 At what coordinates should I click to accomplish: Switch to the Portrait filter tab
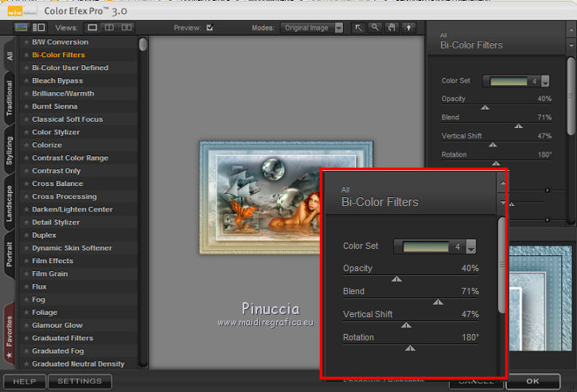(10, 254)
